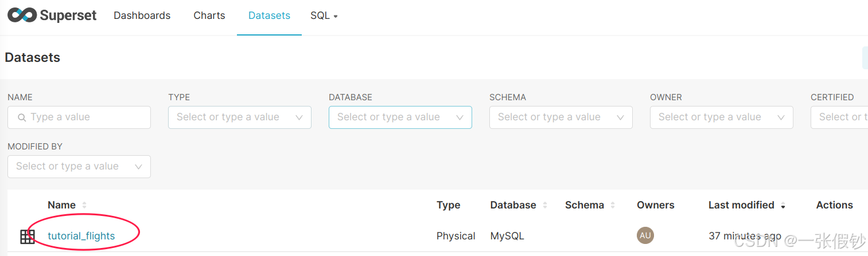868x256 pixels.
Task: Open the Type filter dropdown
Action: (240, 117)
